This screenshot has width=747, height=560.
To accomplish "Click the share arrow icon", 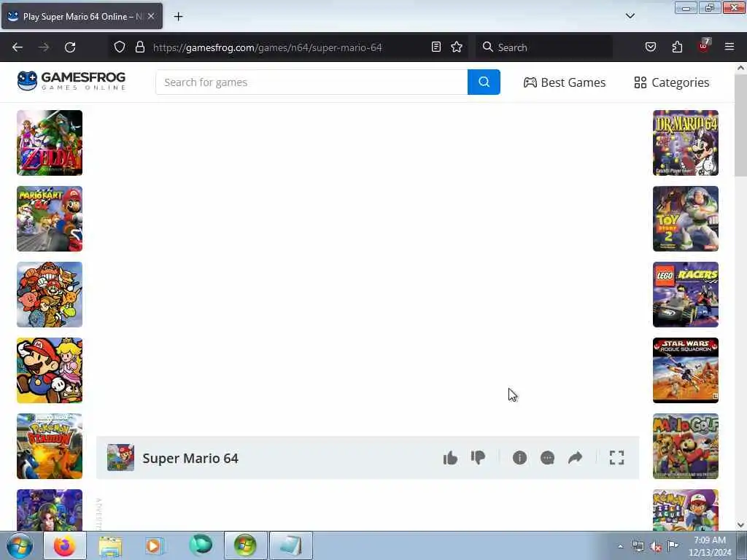I will coord(576,458).
